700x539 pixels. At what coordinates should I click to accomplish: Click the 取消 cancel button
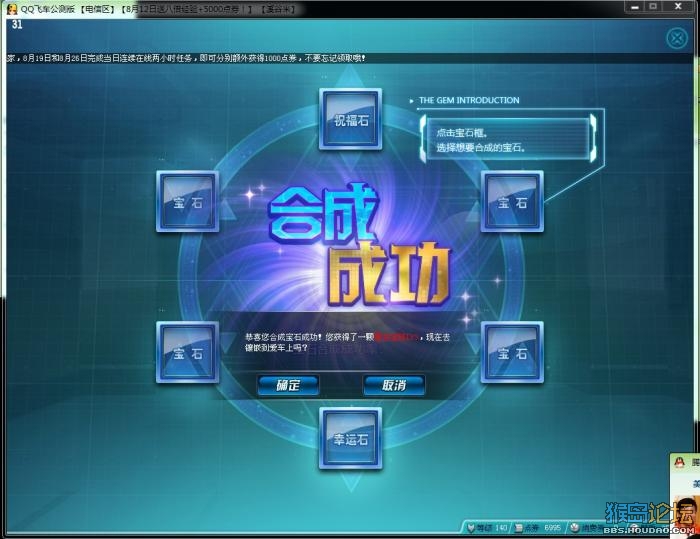click(394, 385)
